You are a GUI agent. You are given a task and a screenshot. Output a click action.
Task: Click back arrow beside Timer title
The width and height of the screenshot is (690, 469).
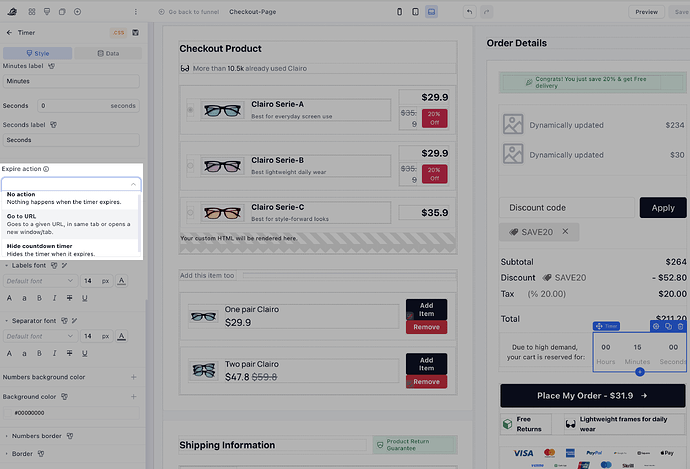point(8,32)
